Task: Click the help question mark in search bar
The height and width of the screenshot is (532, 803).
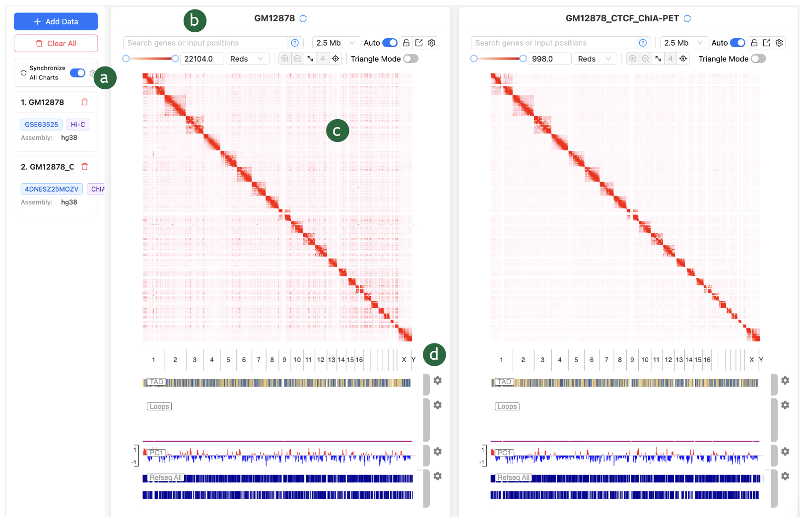Action: 295,43
